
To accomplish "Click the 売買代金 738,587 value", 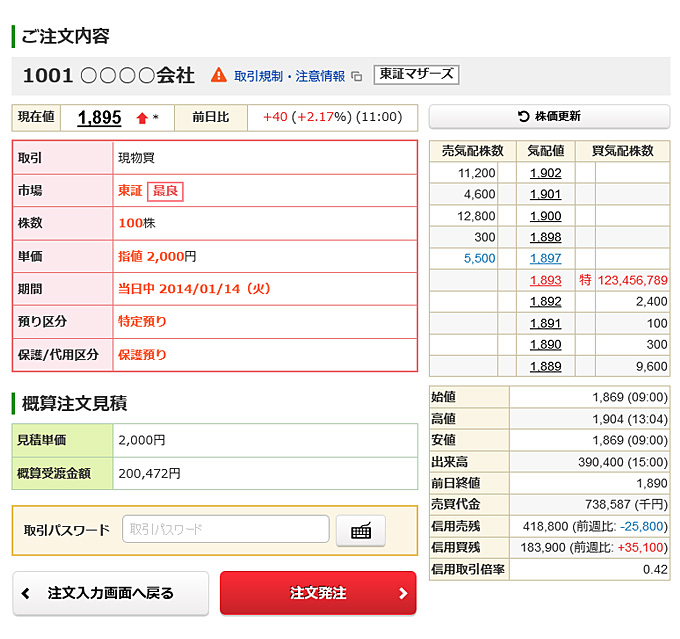I will [x=627, y=504].
